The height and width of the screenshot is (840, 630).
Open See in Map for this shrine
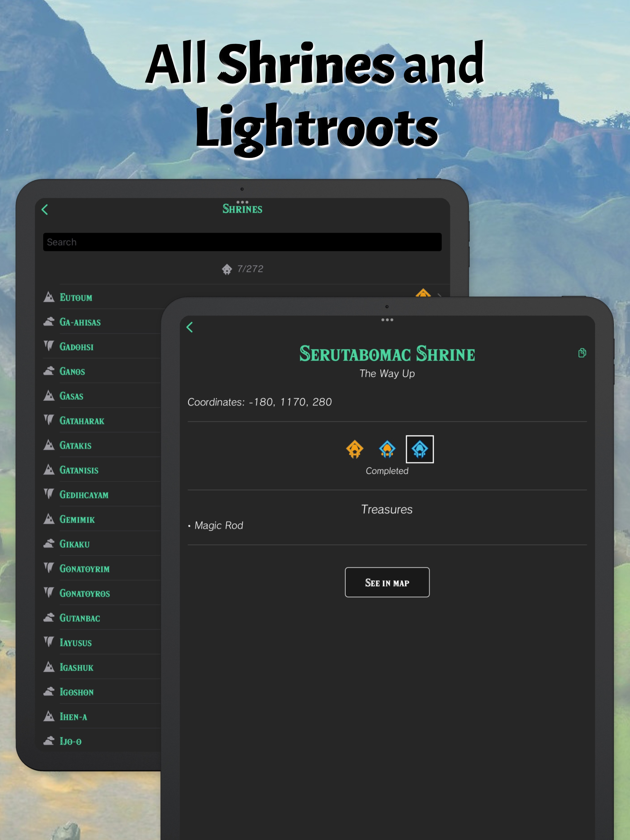387,582
